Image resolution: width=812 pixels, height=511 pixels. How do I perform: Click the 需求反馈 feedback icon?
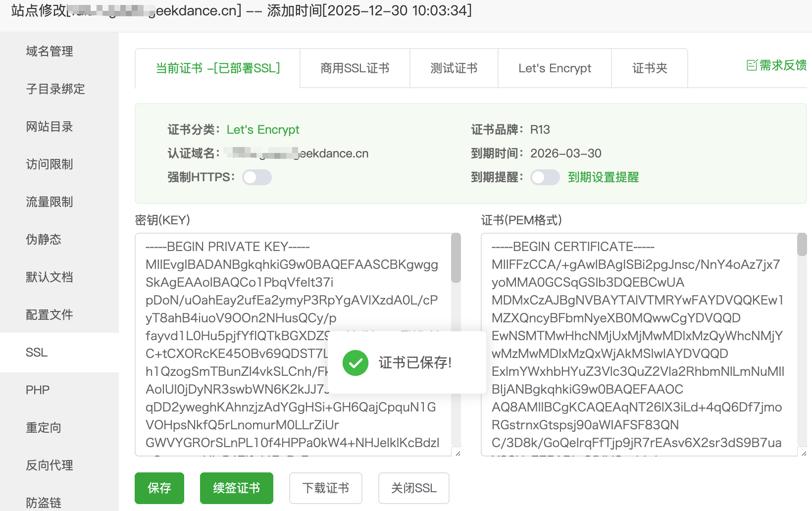(753, 65)
